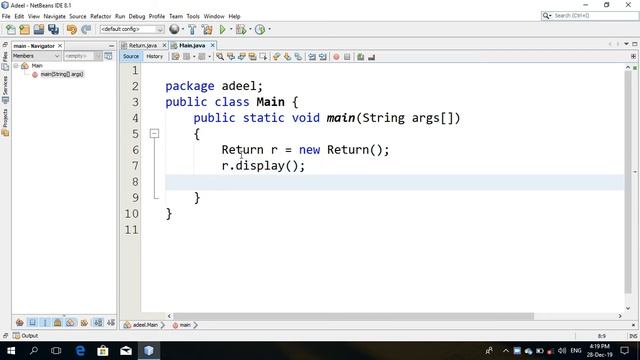Image resolution: width=640 pixels, height=360 pixels.
Task: Click the Stop Macro Recording icon
Action: pyautogui.click(x=347, y=57)
